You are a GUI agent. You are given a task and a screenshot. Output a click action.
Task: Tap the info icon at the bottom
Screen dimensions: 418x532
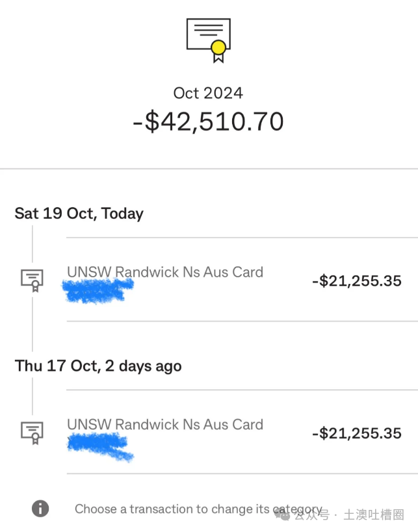(40, 509)
